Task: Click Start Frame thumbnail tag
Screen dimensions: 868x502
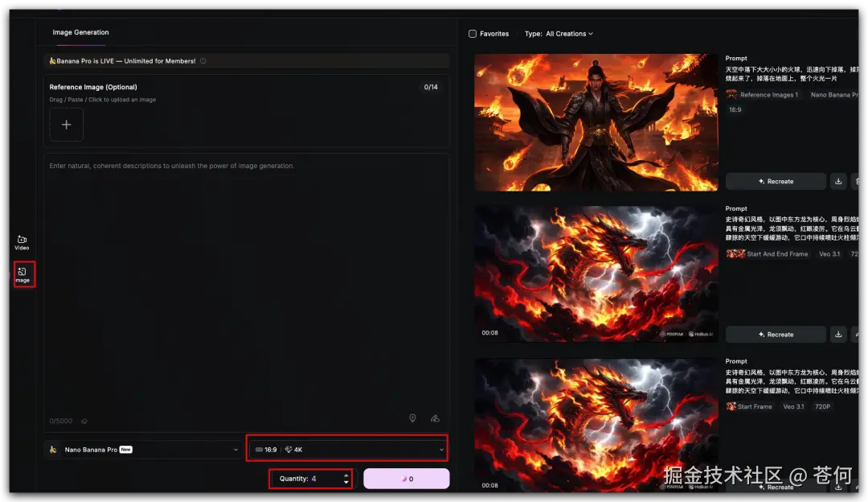Action: point(749,406)
